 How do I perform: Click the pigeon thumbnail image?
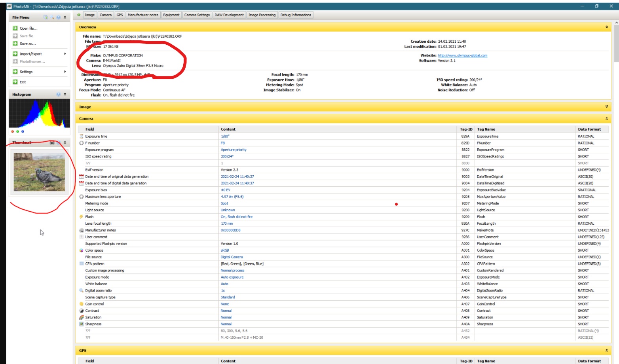[39, 172]
